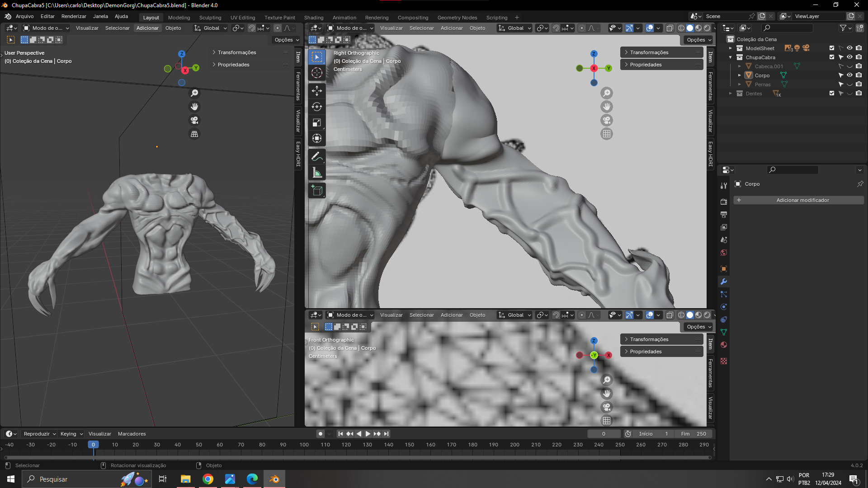The height and width of the screenshot is (488, 868).
Task: Select the 3D Cursor tool
Action: 317,73
